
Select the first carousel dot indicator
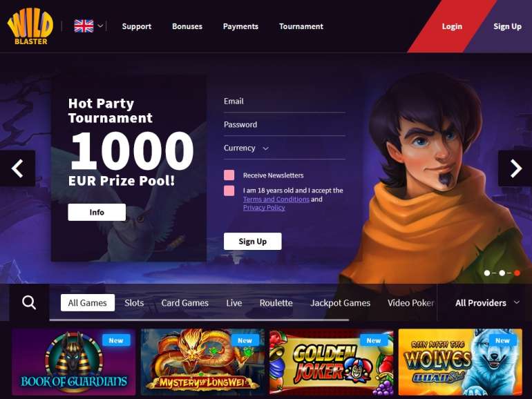[x=487, y=273]
